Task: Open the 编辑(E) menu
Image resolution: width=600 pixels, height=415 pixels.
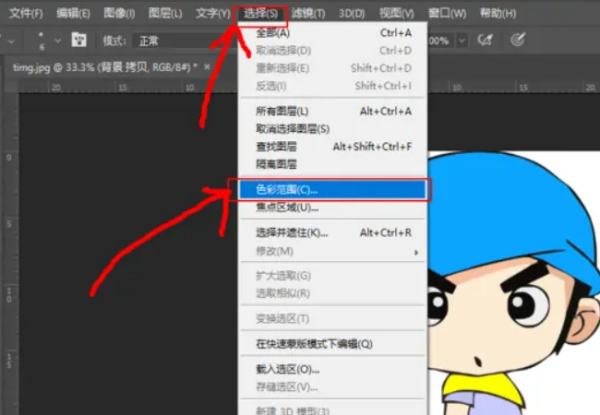Action: (x=73, y=13)
